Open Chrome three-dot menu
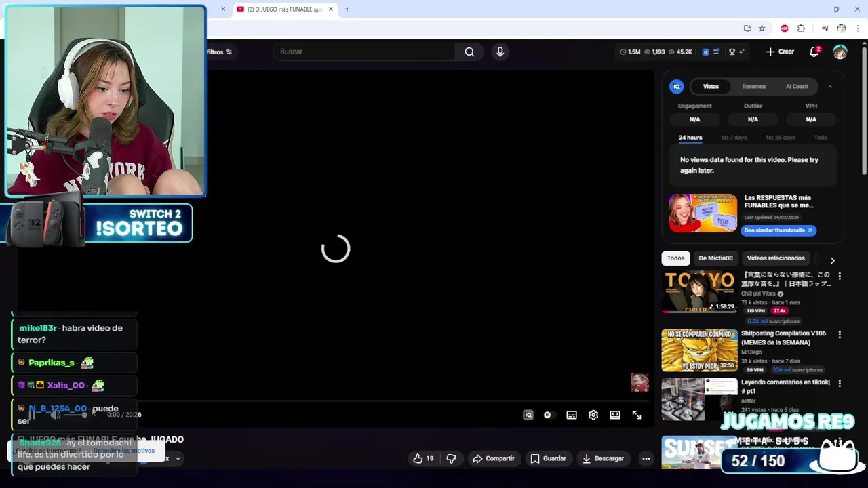Viewport: 868px width, 488px height. 858,28
